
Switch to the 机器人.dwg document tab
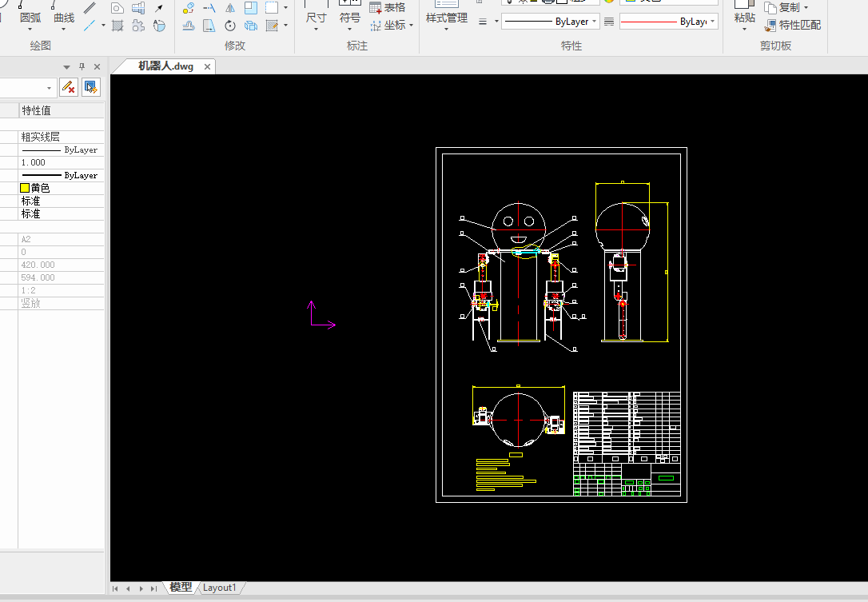(165, 66)
